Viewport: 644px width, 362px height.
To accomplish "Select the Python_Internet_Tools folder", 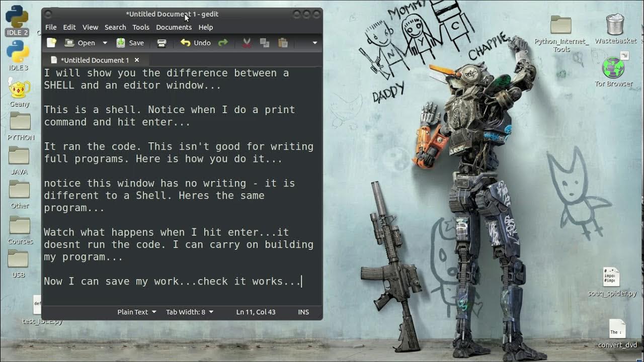I will pyautogui.click(x=561, y=34).
